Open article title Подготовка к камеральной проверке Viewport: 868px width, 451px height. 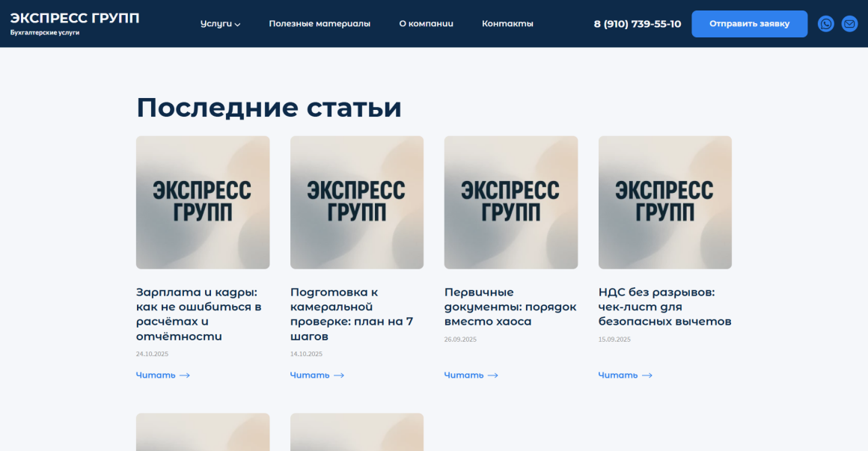tap(352, 314)
